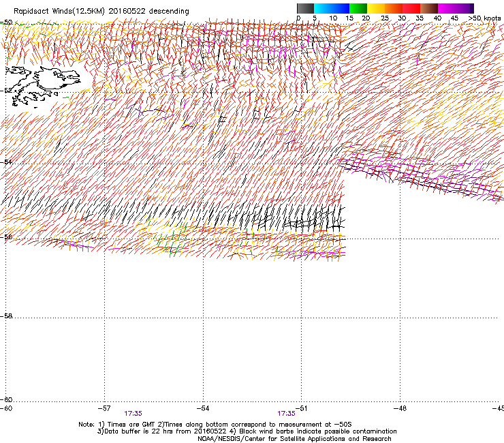Click the green 15-20 knots legend swatch
Viewport: 504px width, 443px height.
[x=358, y=8]
